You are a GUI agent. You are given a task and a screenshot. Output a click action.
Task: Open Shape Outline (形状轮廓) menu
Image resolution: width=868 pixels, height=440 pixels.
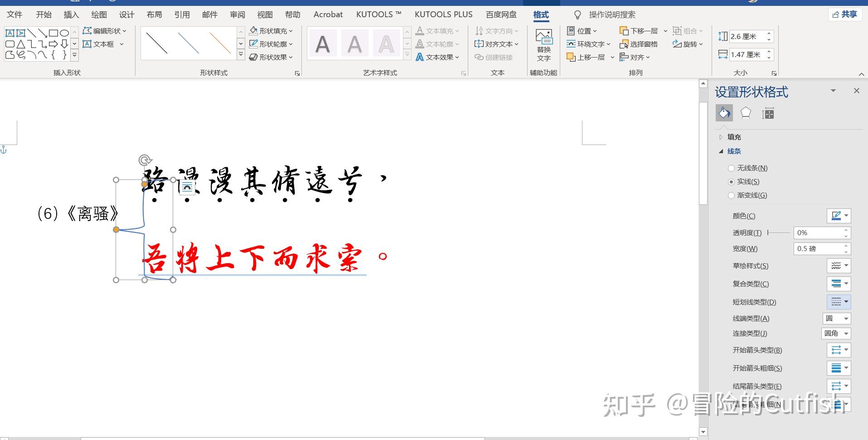(x=271, y=44)
